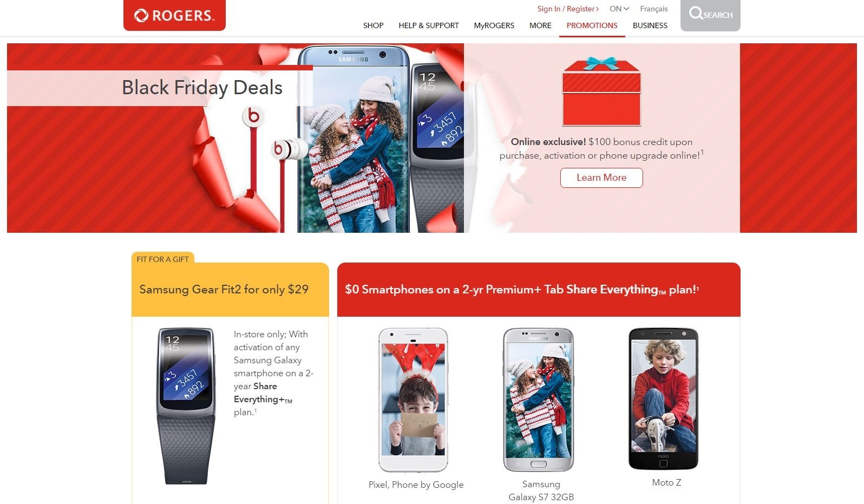Expand the ON province dropdown

pyautogui.click(x=619, y=9)
